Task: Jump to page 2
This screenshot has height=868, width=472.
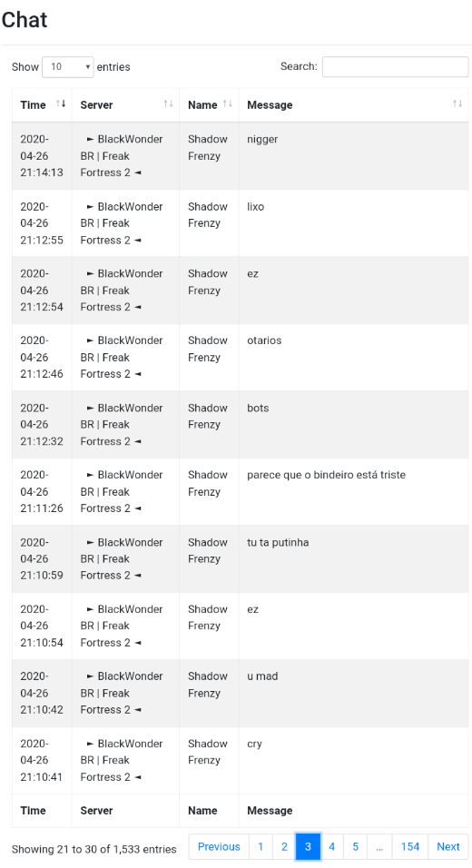Action: 284,846
